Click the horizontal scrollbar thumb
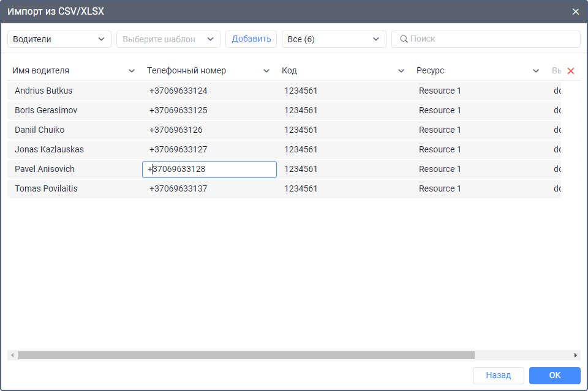Viewport: 588px width, 391px height. [245, 355]
